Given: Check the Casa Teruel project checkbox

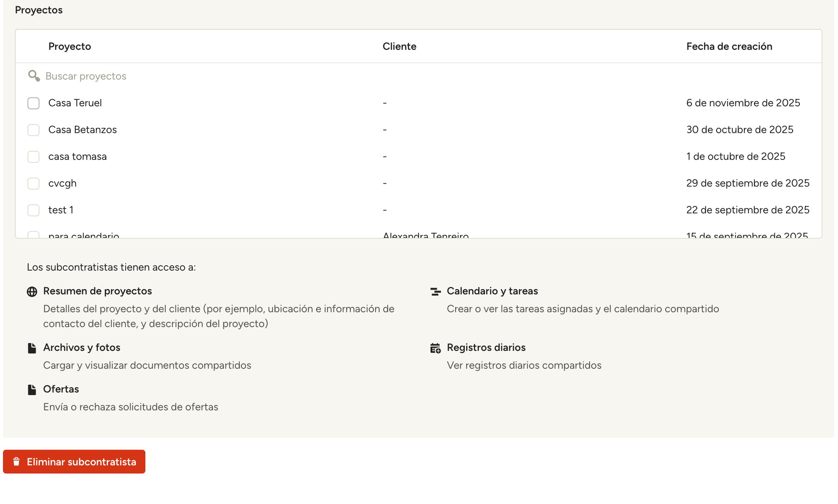Looking at the screenshot, I should [33, 103].
